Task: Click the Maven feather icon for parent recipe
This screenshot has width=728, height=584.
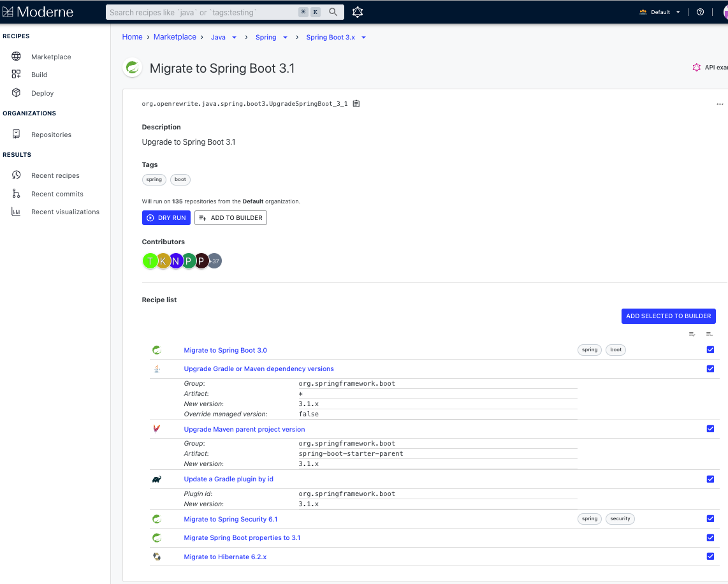Action: click(x=157, y=428)
